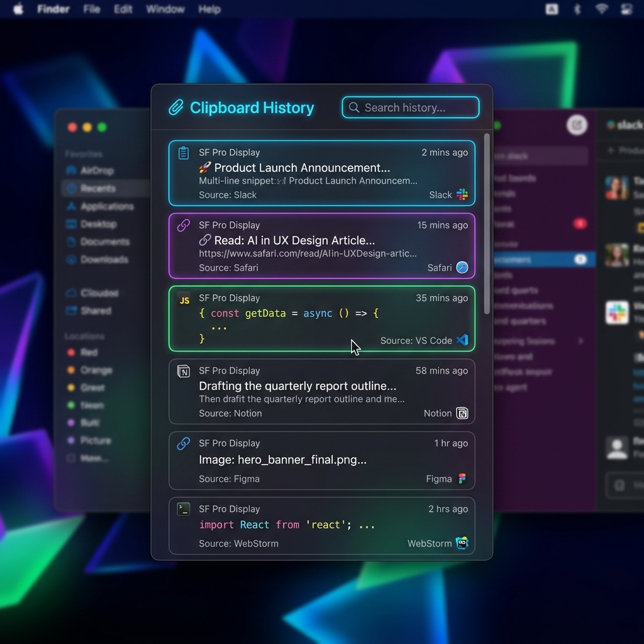Open the Window menu
This screenshot has width=644, height=644.
coord(165,9)
